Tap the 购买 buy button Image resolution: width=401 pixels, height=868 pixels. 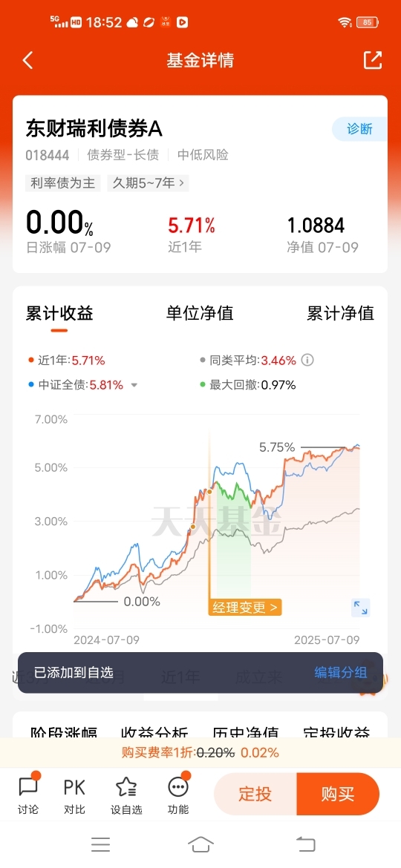(338, 795)
